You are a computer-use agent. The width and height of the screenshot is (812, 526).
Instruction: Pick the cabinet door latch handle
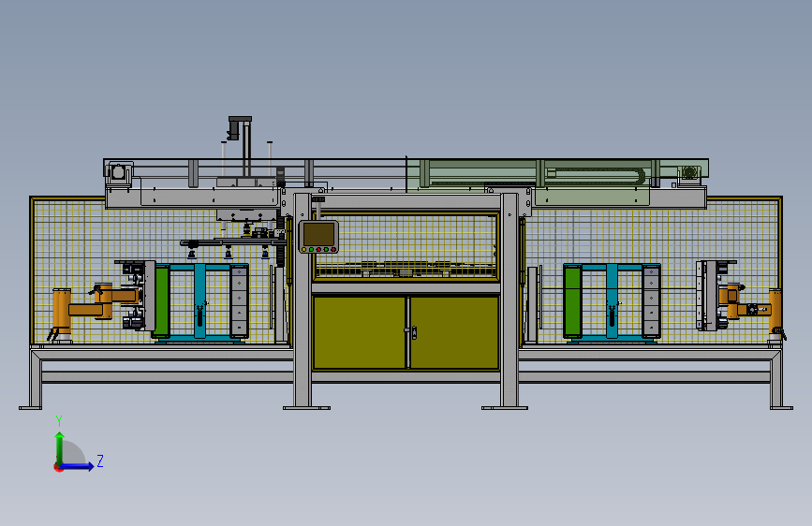413,332
